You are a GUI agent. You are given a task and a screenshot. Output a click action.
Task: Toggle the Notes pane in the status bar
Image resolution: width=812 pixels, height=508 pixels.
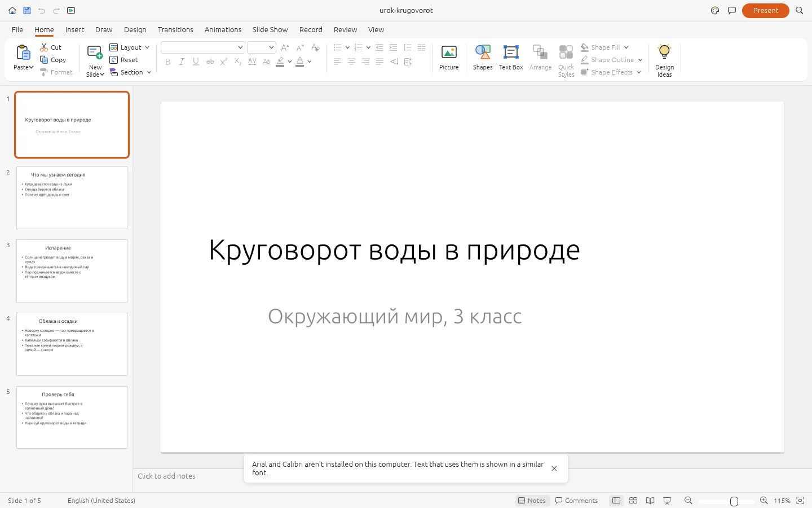pos(532,501)
